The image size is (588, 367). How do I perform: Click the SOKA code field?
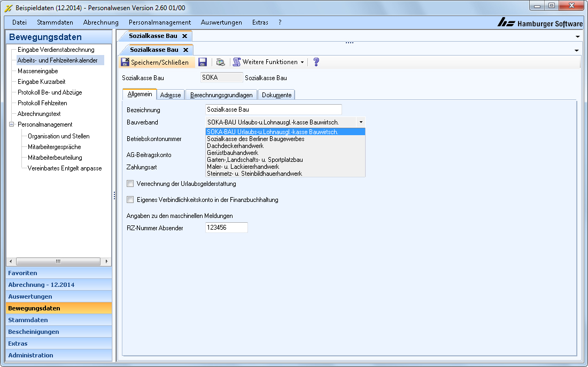tap(222, 77)
